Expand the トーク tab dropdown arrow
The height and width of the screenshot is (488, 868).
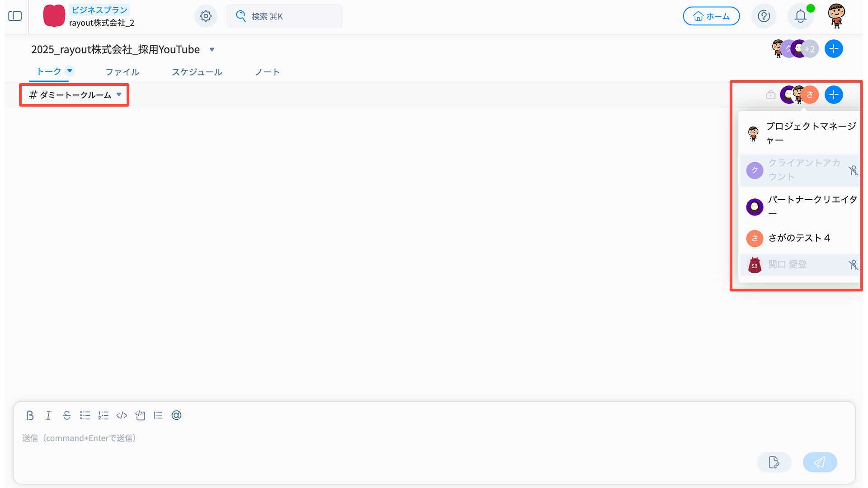tap(70, 70)
